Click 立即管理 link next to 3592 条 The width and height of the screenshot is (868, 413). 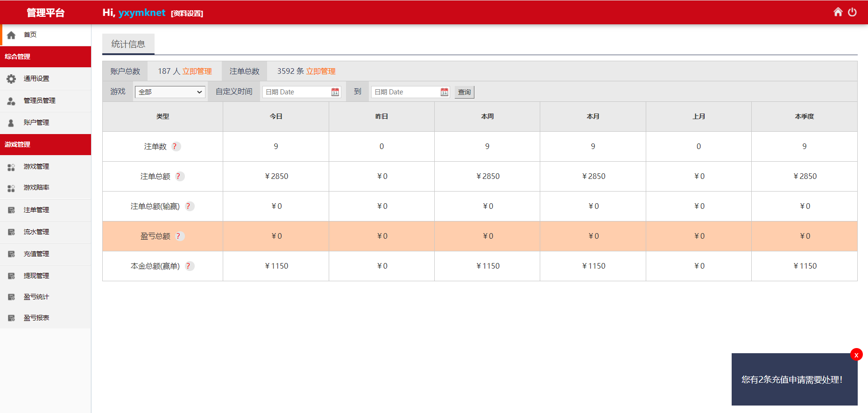(321, 71)
